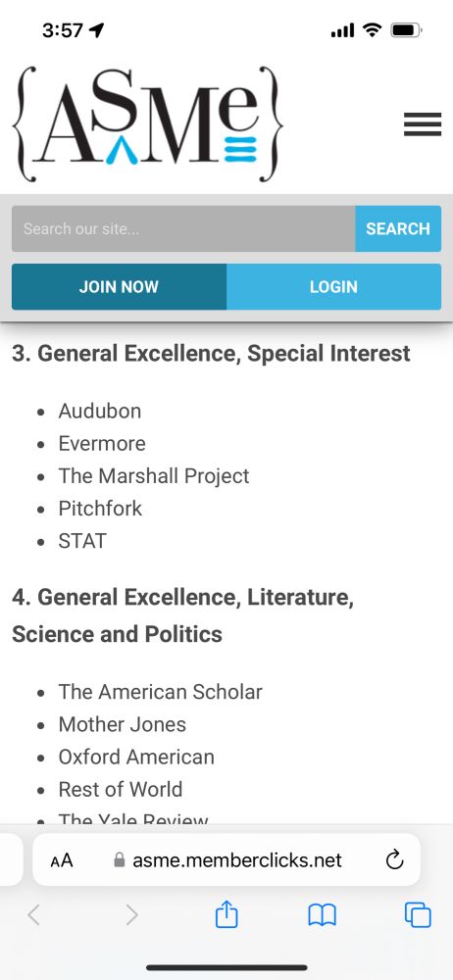Tap the lock icon in address bar

(120, 860)
